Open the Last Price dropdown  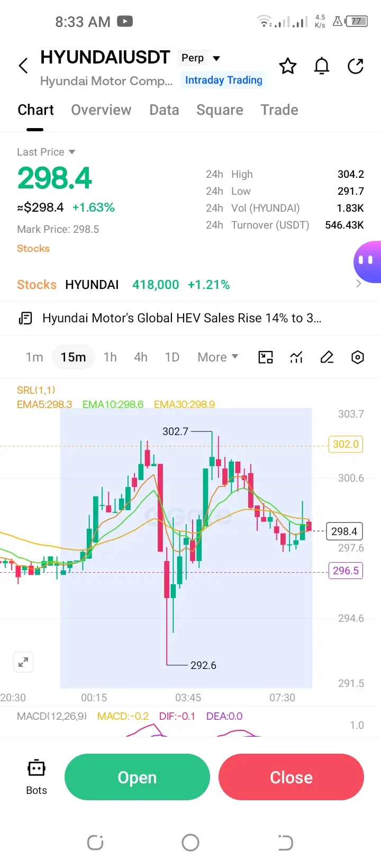46,152
